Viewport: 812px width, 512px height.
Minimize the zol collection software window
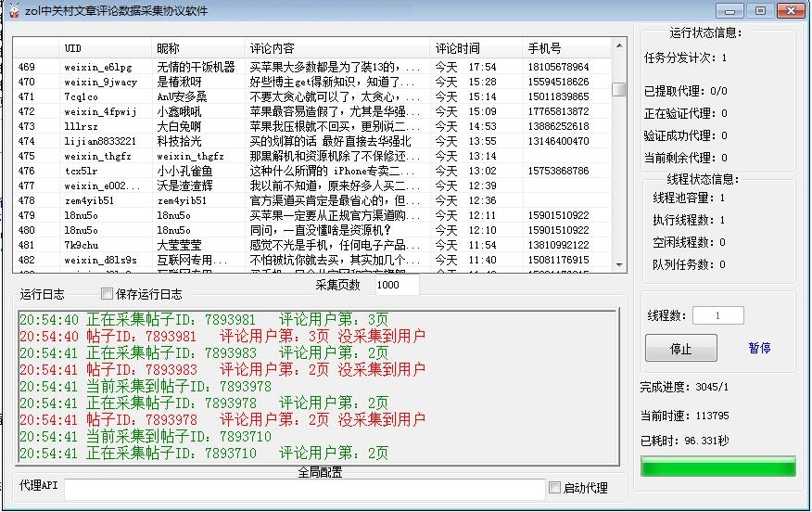[x=732, y=10]
